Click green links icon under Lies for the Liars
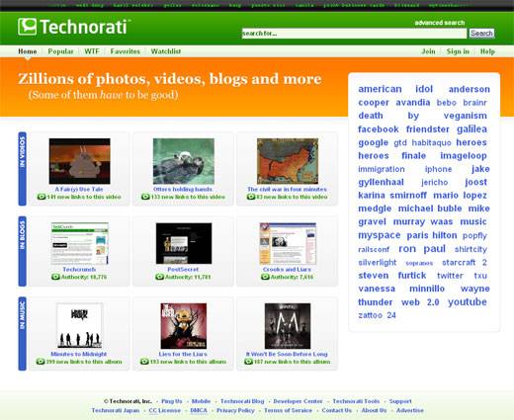Image resolution: width=514 pixels, height=420 pixels. pyautogui.click(x=144, y=362)
